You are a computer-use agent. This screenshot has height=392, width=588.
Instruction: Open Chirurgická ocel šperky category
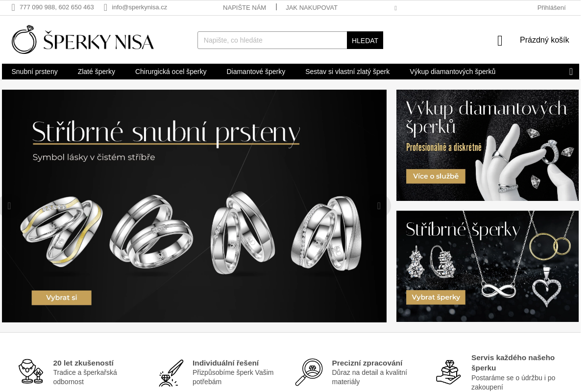coord(171,72)
